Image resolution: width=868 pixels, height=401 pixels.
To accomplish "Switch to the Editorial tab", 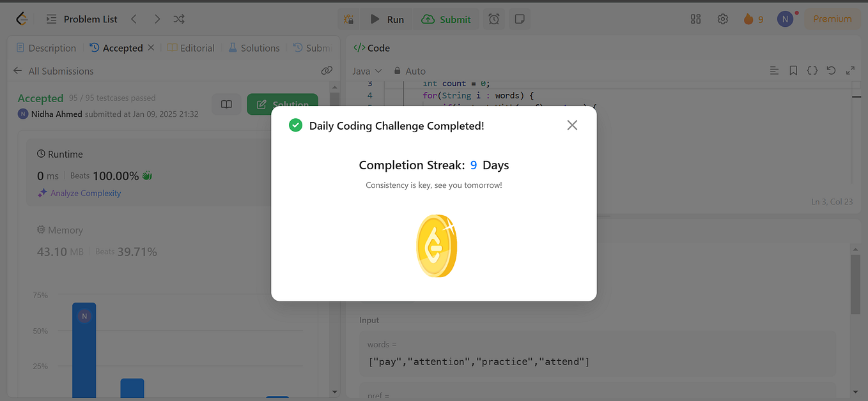I will [190, 47].
